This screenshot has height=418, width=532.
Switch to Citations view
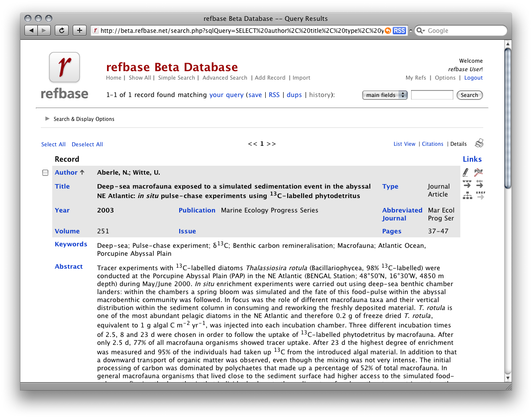pyautogui.click(x=432, y=144)
